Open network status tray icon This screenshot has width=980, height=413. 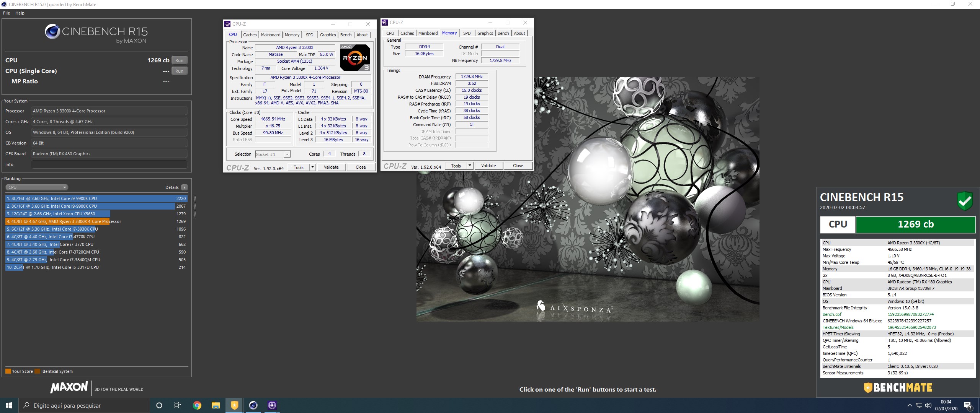click(x=919, y=405)
